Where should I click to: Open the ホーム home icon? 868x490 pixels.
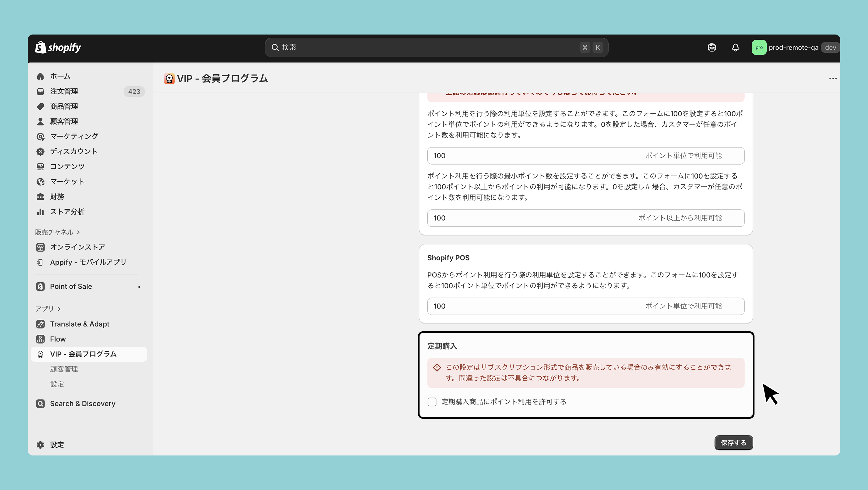click(40, 76)
